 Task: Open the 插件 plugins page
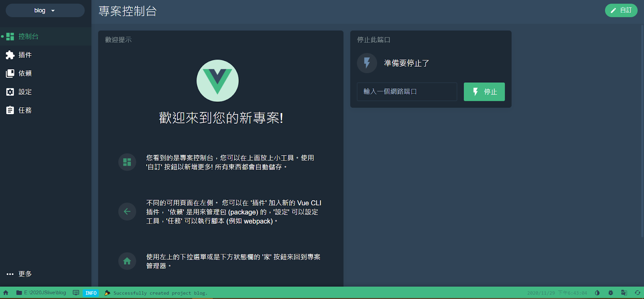(45, 55)
